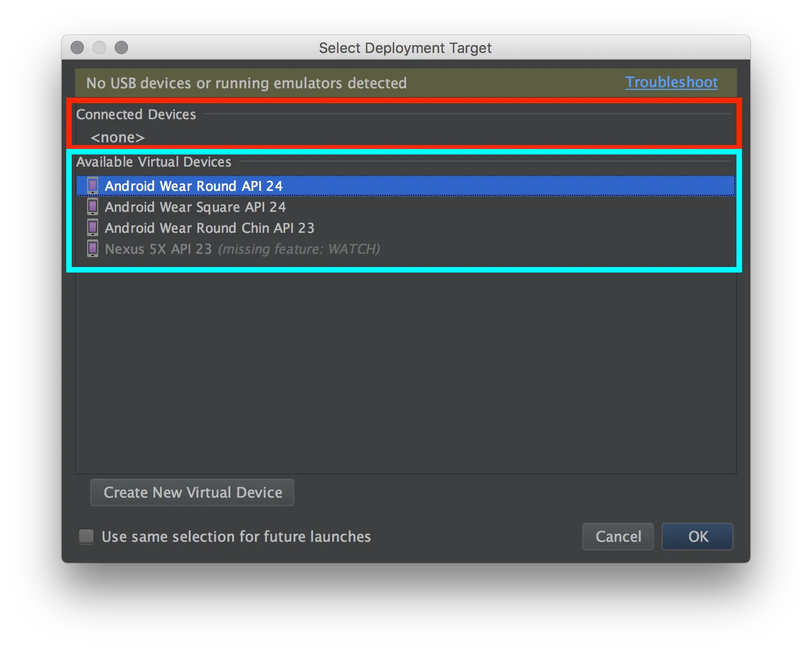This screenshot has width=812, height=651.
Task: Open the Troubleshoot help page
Action: click(671, 82)
